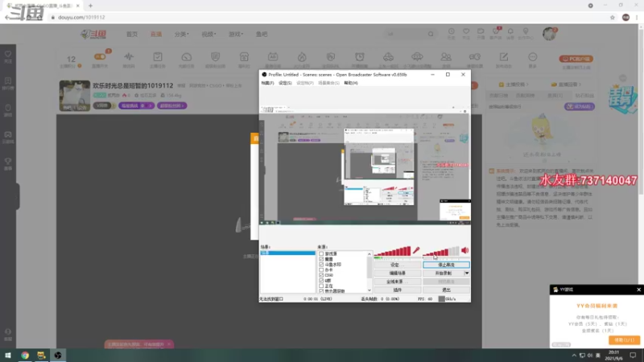The height and width of the screenshot is (362, 644).
Task: Click the OBS icon in the Windows taskbar
Action: [x=58, y=355]
